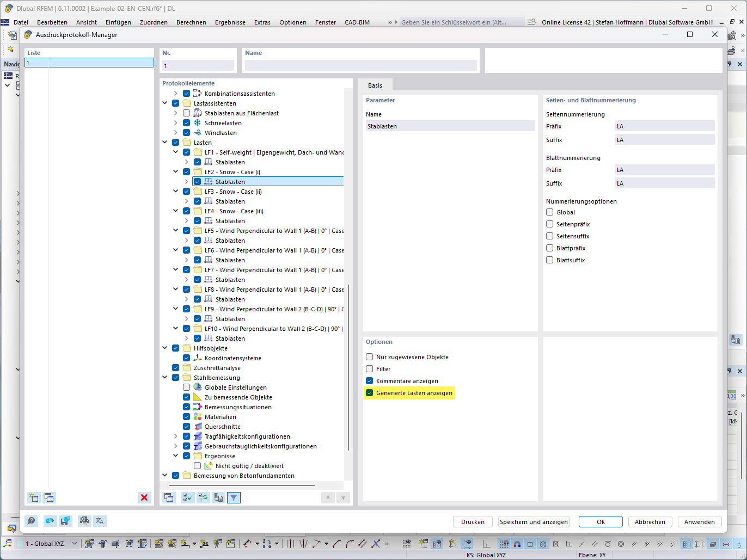This screenshot has height=560, width=747.
Task: Disable Generierte Lasten anzeigen option
Action: [x=370, y=392]
